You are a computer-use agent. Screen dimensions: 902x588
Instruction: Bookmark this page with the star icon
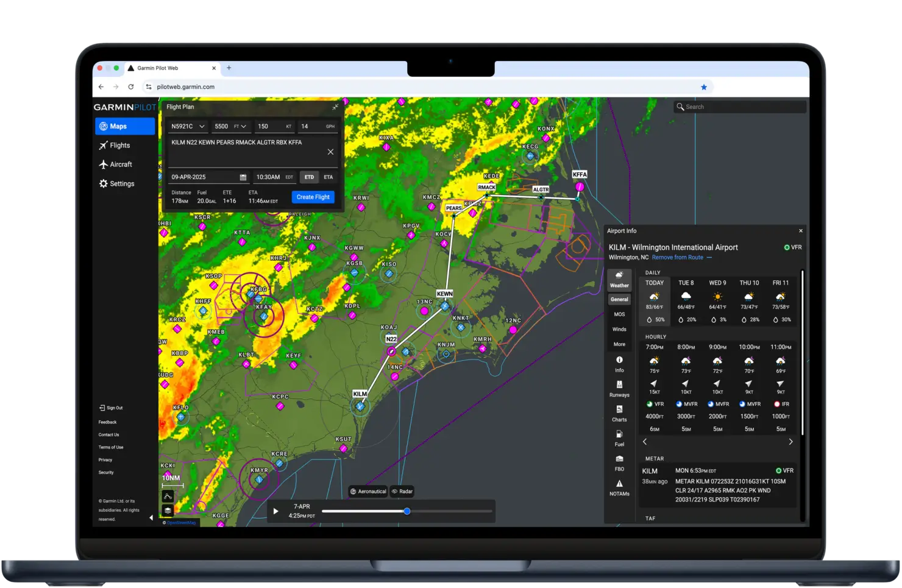(704, 87)
